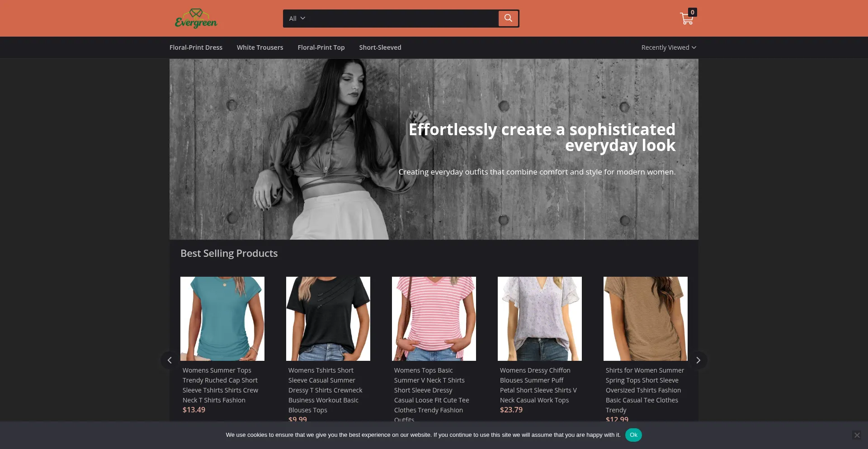
Task: Accept cookies with the Ok button
Action: coord(633,435)
